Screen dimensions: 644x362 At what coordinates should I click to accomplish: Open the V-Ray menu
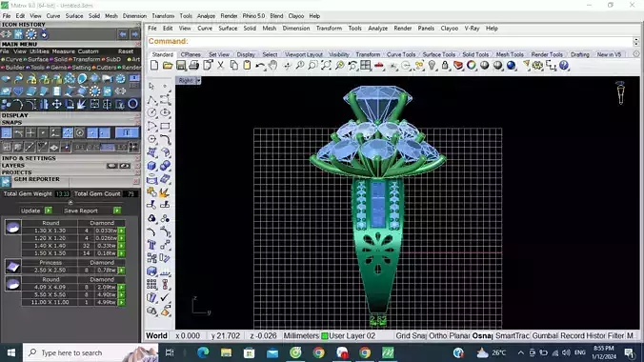(x=472, y=29)
